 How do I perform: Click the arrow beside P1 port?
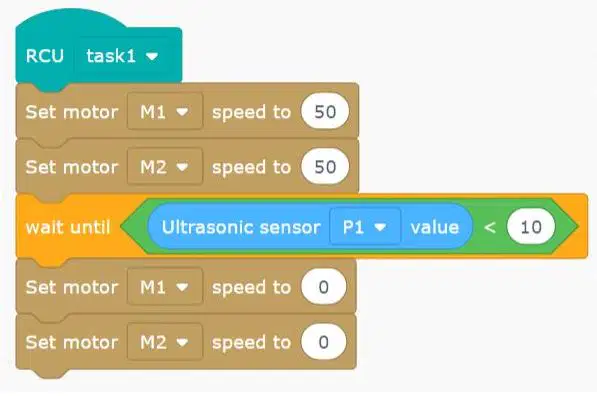tap(380, 227)
